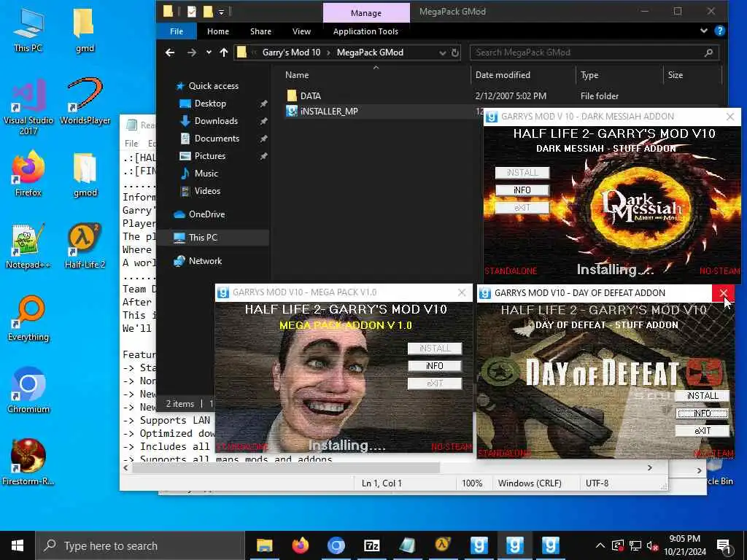Select Network in navigation pane

point(205,261)
